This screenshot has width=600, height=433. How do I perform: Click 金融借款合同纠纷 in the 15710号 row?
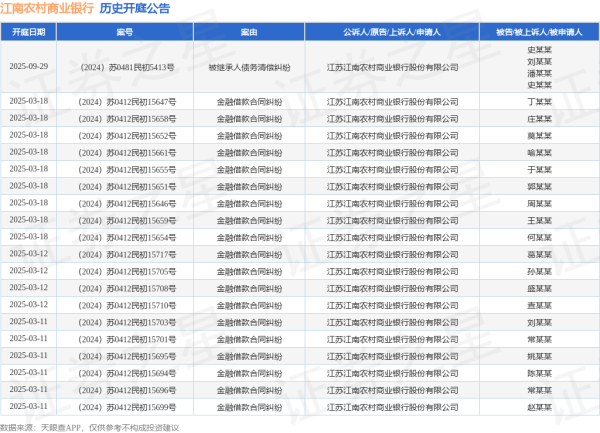click(249, 306)
